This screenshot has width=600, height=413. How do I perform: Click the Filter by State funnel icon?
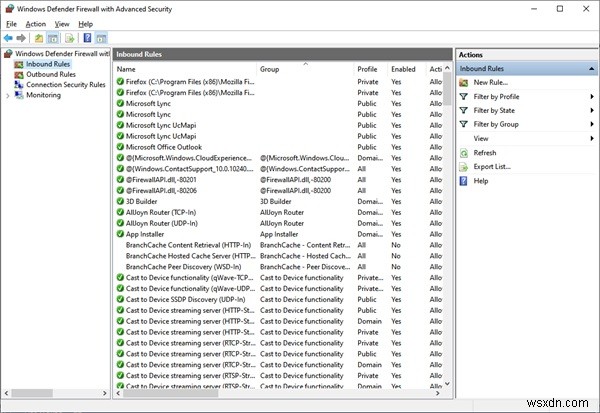pos(463,110)
